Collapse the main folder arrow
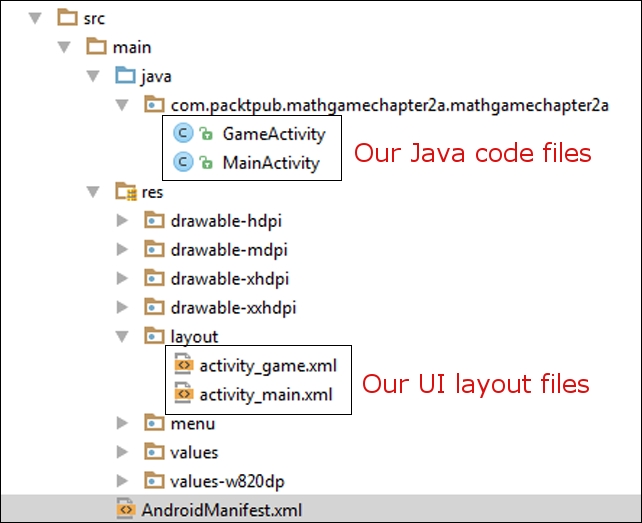 66,46
